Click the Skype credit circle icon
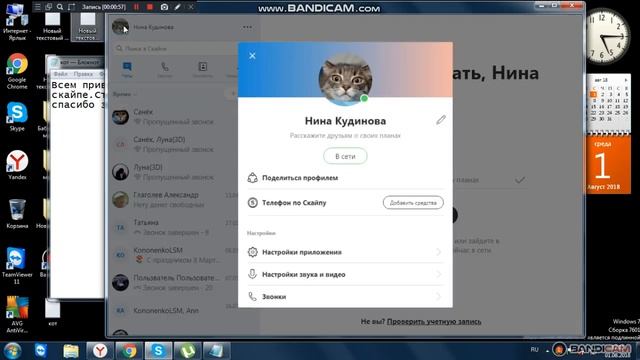Viewport: 640px width, 360px height. (x=253, y=202)
